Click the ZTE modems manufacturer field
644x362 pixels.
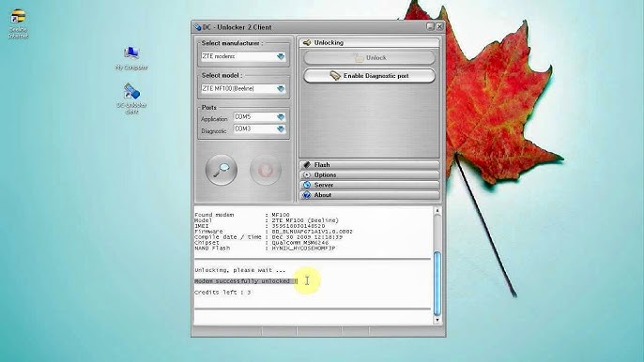[x=243, y=56]
